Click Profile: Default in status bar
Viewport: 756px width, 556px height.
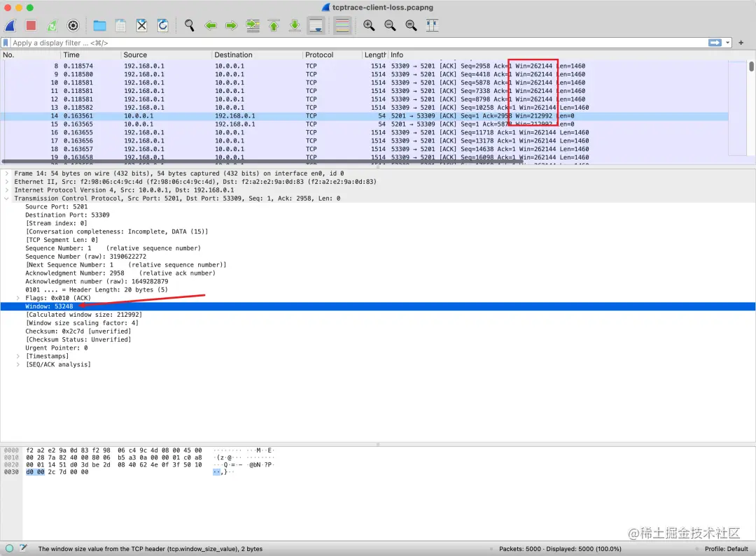tap(726, 549)
